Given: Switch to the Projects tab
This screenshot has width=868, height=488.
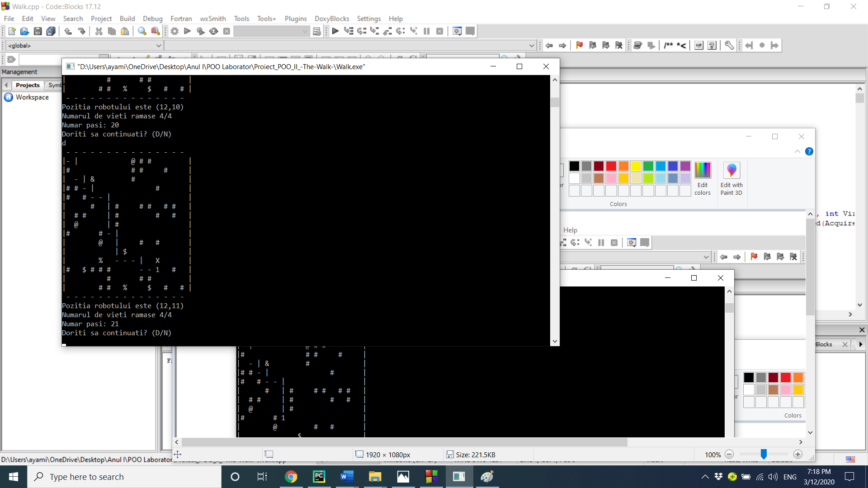Looking at the screenshot, I should (x=28, y=85).
